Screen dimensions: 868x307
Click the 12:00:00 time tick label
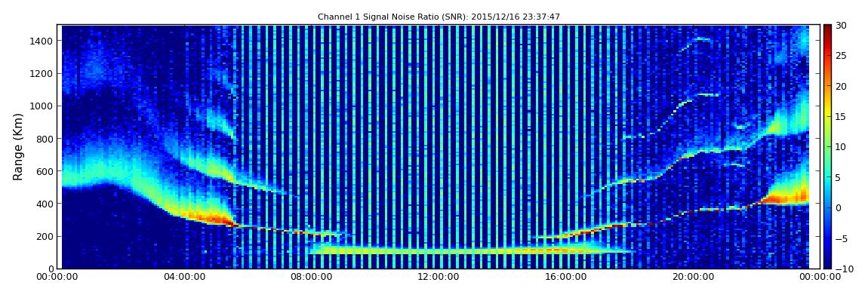point(439,277)
